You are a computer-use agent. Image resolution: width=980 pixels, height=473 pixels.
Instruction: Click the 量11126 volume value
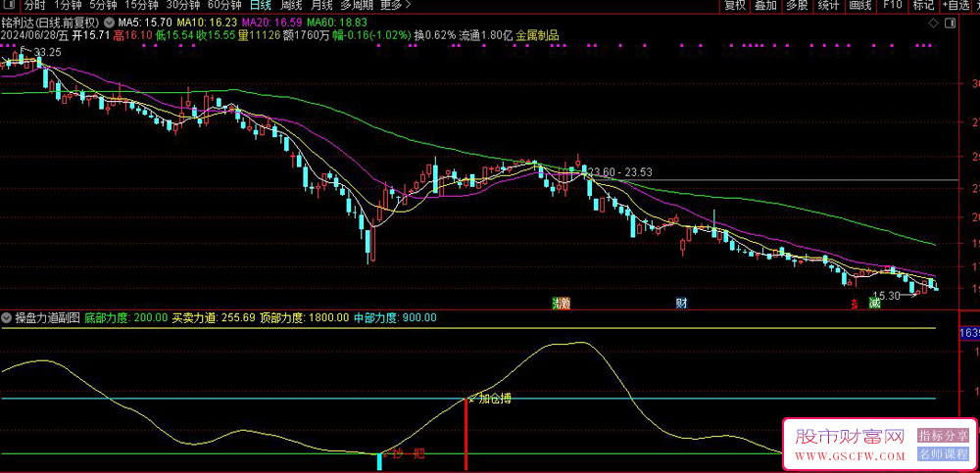262,35
